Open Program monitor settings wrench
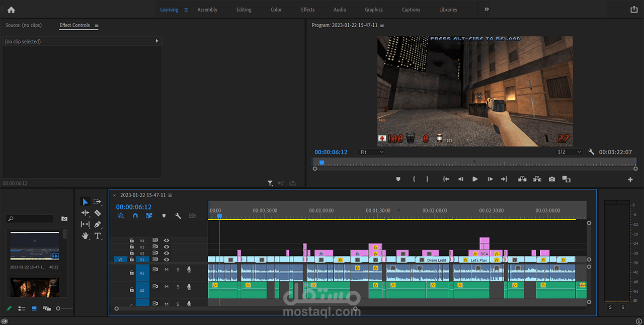Viewport: 644px width, 325px height. point(591,152)
